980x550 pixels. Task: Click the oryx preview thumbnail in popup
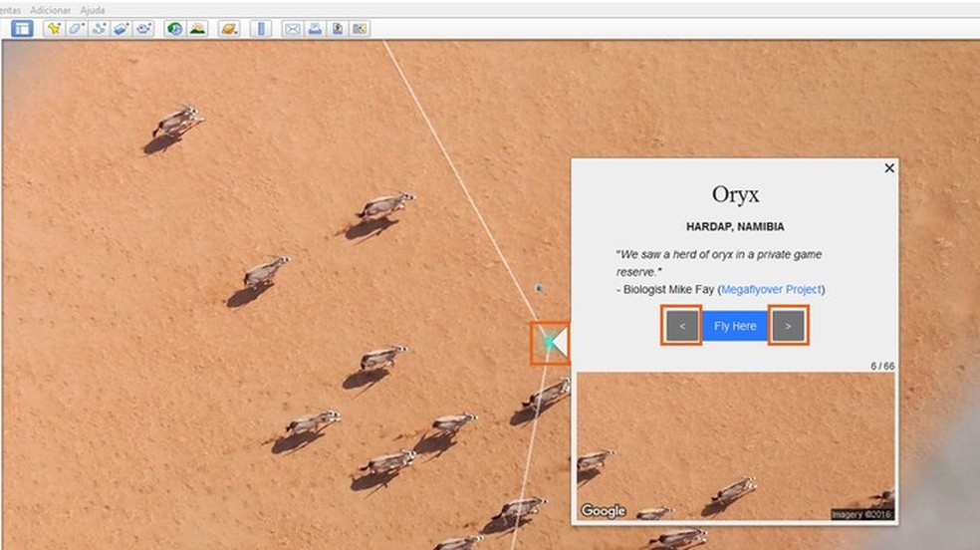click(736, 446)
